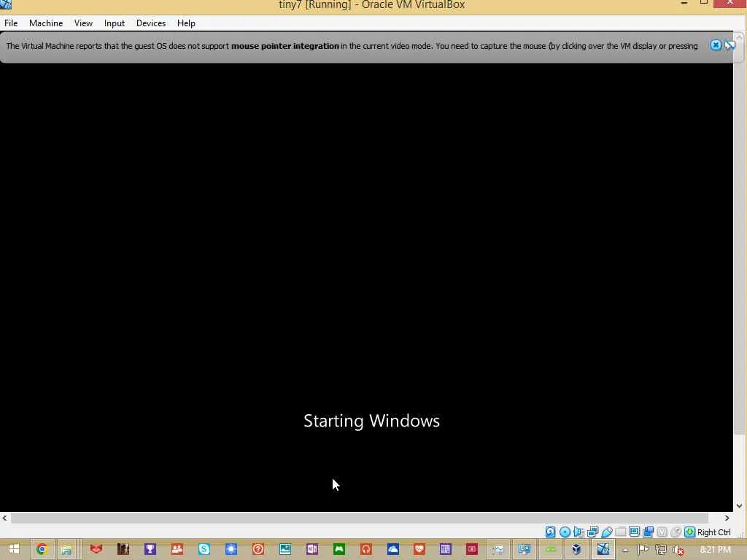The height and width of the screenshot is (560, 747).
Task: Open the orange question mark Help app
Action: 258,549
